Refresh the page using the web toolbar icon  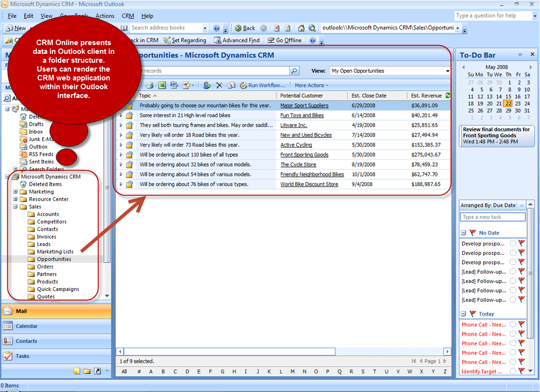coord(288,28)
